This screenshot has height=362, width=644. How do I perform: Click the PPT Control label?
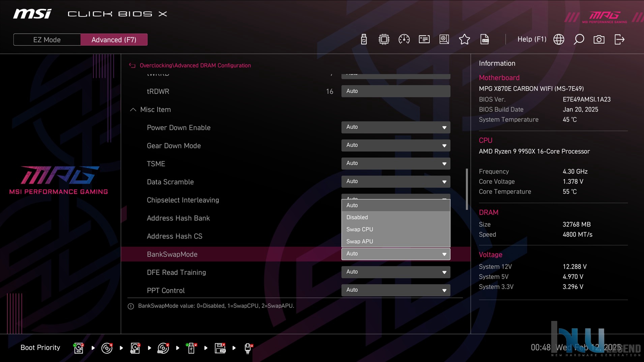tap(166, 291)
